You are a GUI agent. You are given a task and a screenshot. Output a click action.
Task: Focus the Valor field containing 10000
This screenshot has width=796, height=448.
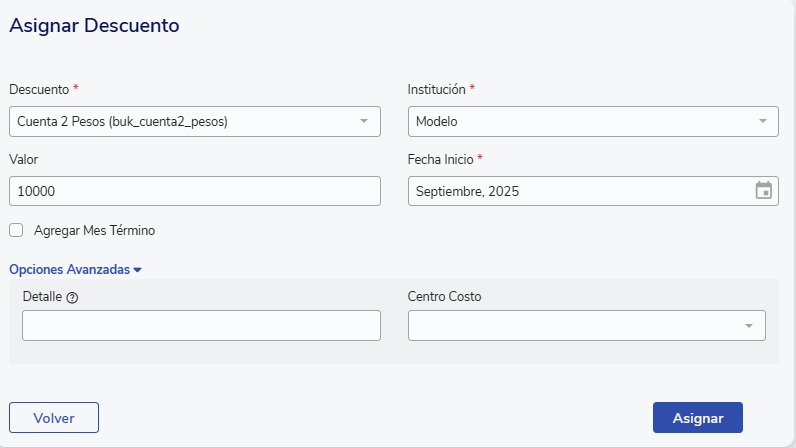click(195, 191)
